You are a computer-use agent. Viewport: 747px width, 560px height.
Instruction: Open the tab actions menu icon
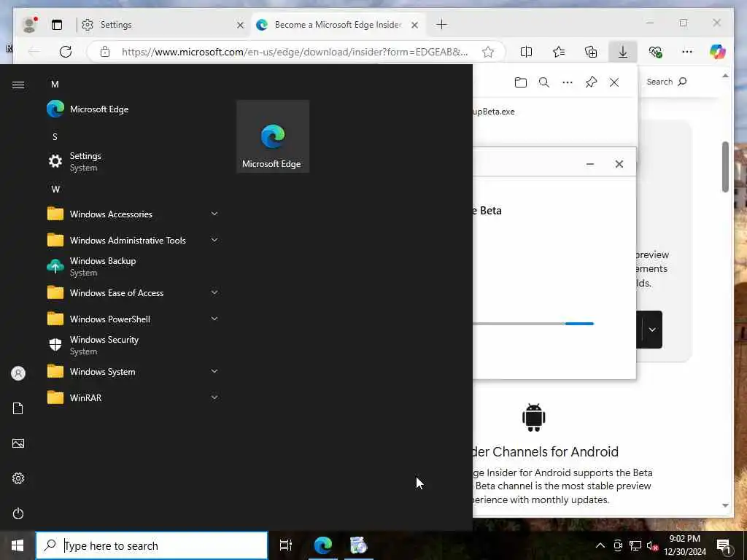pyautogui.click(x=57, y=25)
